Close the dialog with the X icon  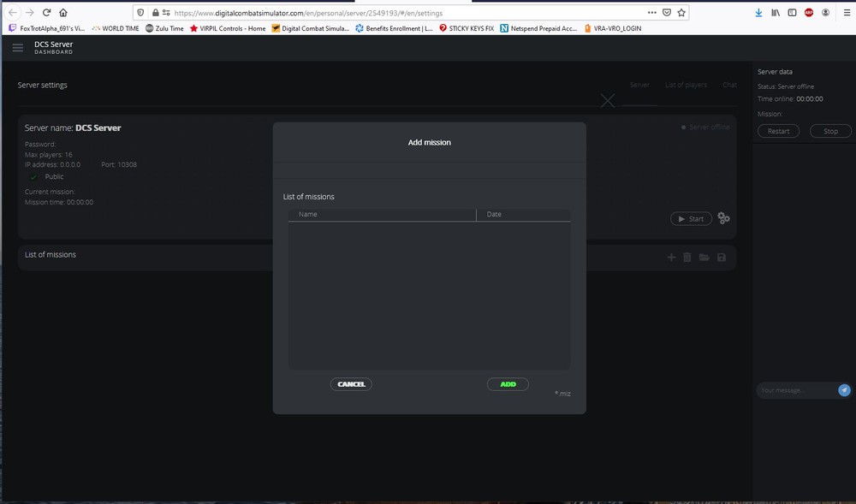607,100
